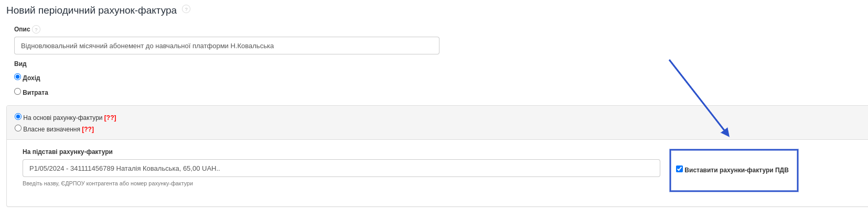The width and height of the screenshot is (868, 210).
Task: Click the hint text starting with Введіть назву
Action: pyautogui.click(x=108, y=183)
